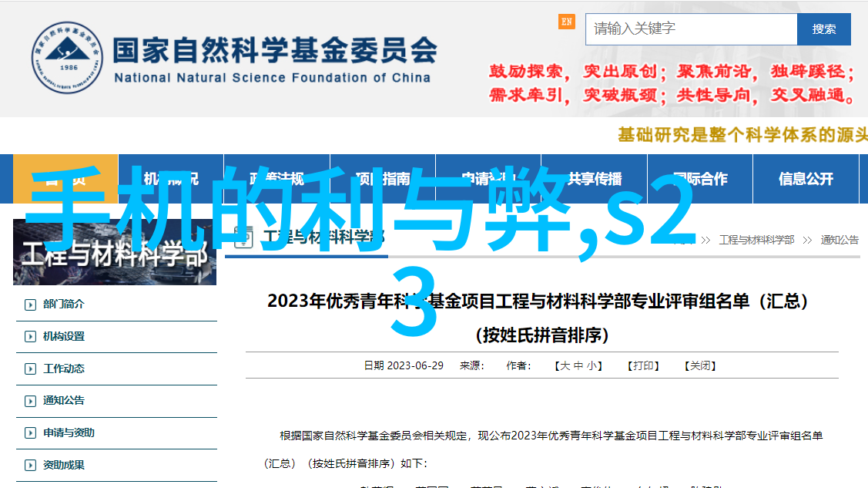The height and width of the screenshot is (488, 868).
Task: Open the 工程与材料科学部 breadcrumb link
Action: [x=757, y=240]
